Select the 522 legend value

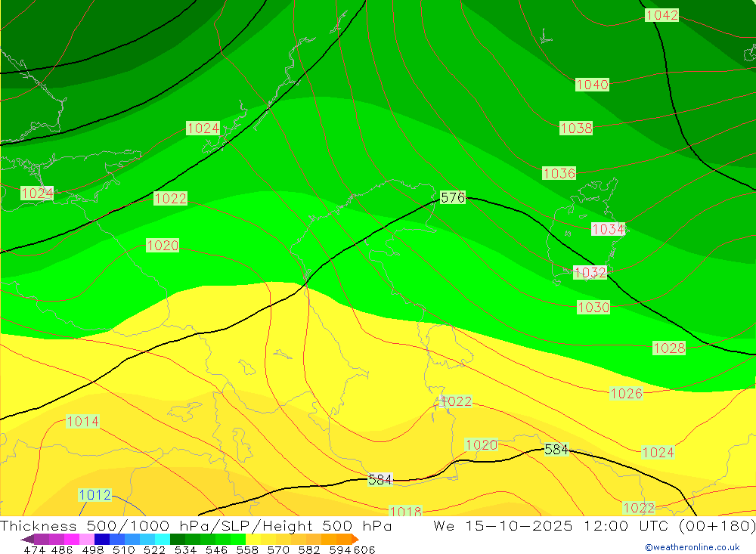coord(154,549)
